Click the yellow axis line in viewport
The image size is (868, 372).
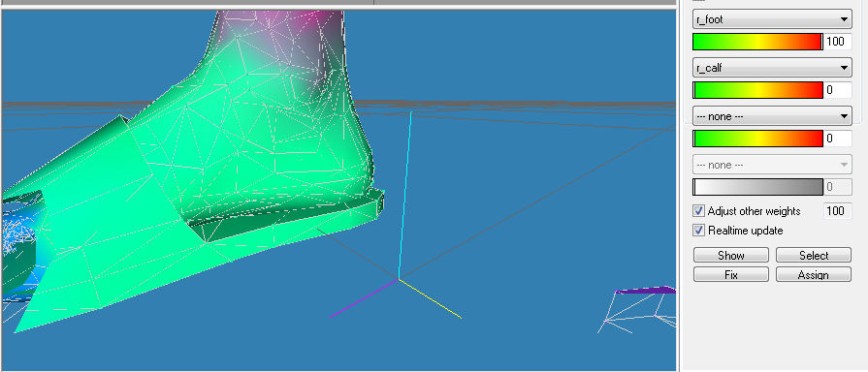[x=430, y=299]
